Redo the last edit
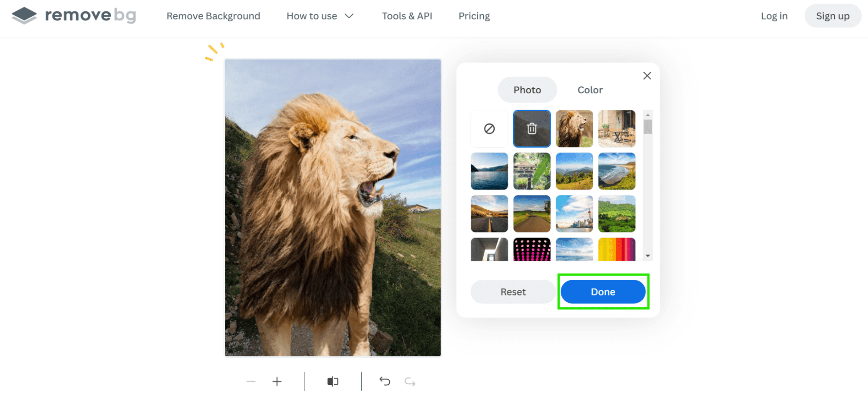 pyautogui.click(x=410, y=381)
